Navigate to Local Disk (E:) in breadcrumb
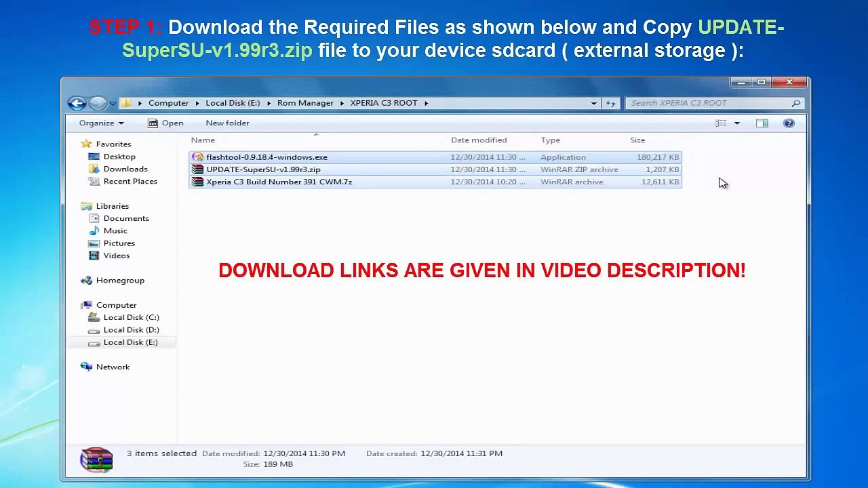The image size is (868, 488). [x=233, y=103]
